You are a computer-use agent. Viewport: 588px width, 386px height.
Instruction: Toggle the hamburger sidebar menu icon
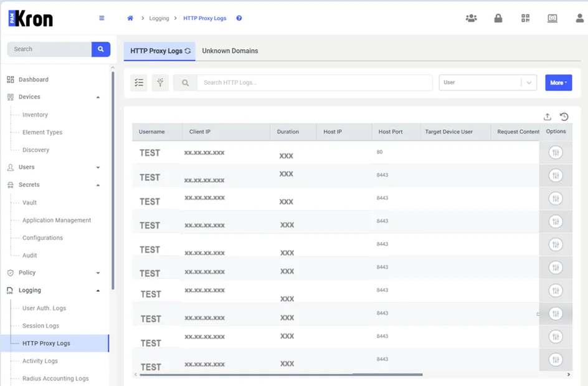click(x=102, y=18)
